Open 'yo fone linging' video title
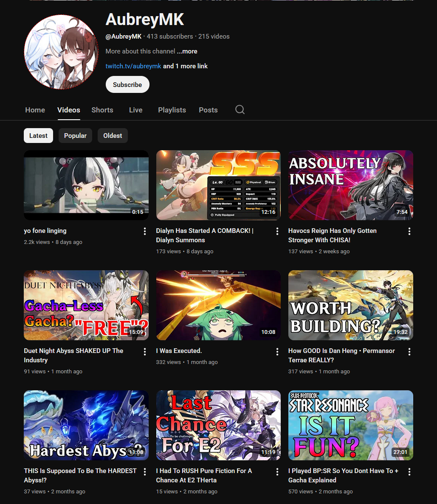The height and width of the screenshot is (504, 437). pos(45,231)
